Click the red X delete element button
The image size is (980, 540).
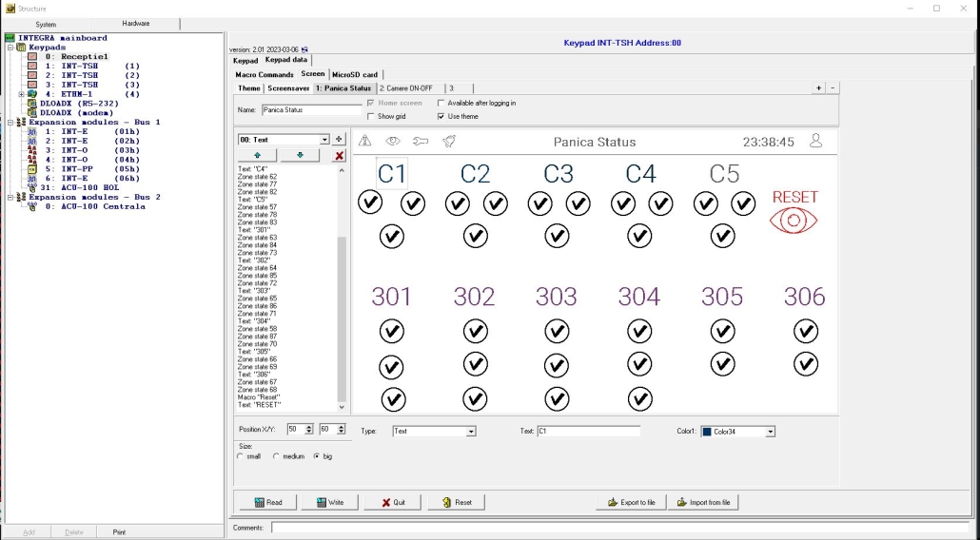coord(339,155)
